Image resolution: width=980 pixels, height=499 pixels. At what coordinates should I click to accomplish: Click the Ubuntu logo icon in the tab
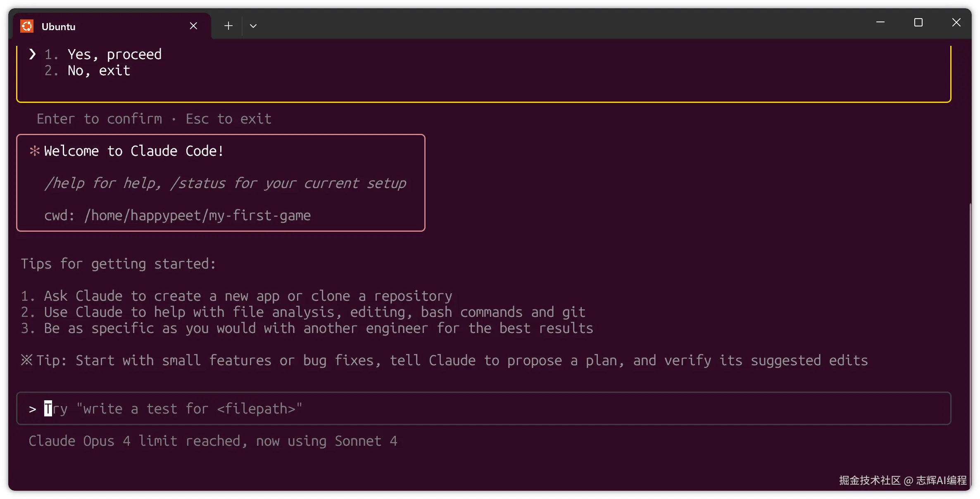[27, 26]
